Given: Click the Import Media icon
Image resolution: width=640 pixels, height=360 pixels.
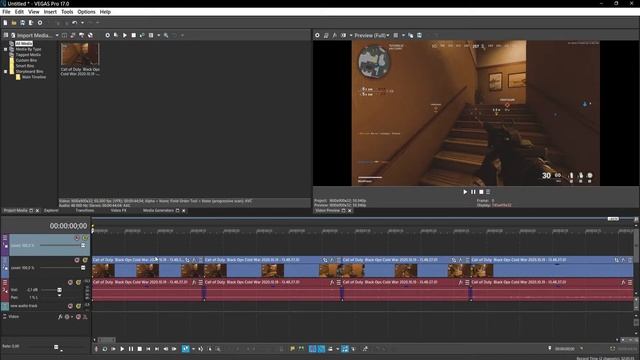Looking at the screenshot, I should [13, 35].
